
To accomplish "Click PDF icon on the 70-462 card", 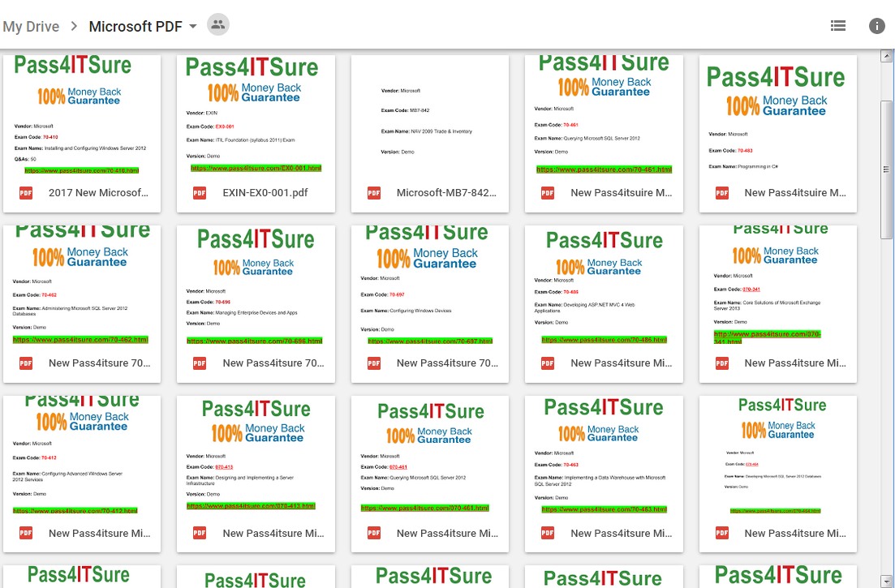I will coord(26,363).
